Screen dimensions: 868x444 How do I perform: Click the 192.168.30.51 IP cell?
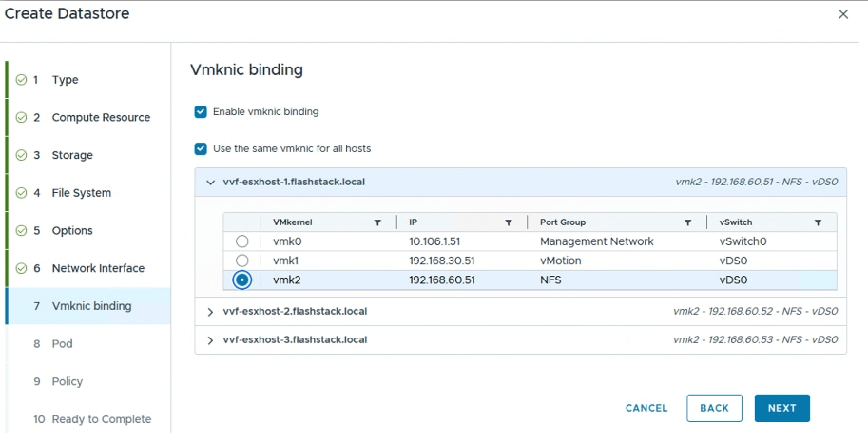point(442,261)
